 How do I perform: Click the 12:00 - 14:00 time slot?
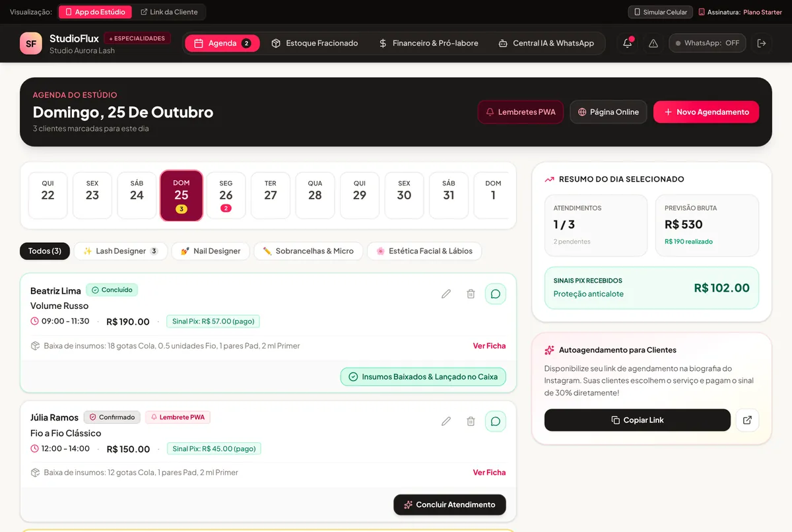point(60,449)
